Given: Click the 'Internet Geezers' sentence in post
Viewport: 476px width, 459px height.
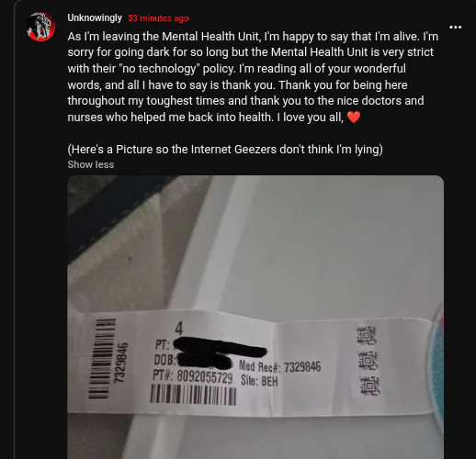Looking at the screenshot, I should point(225,150).
